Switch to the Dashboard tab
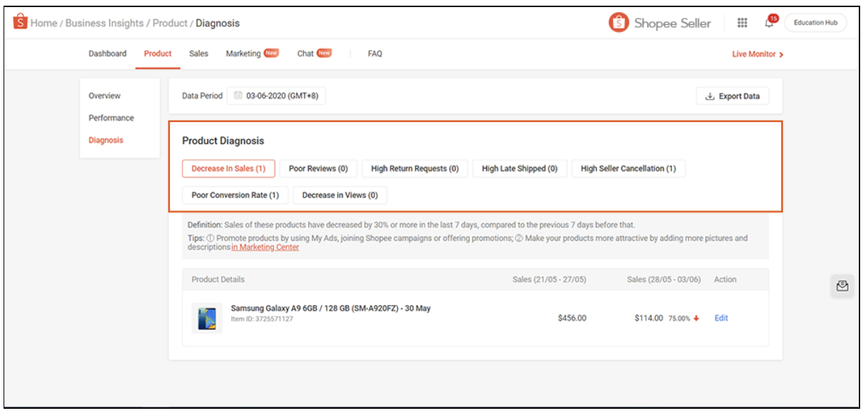The image size is (868, 413). pos(107,53)
